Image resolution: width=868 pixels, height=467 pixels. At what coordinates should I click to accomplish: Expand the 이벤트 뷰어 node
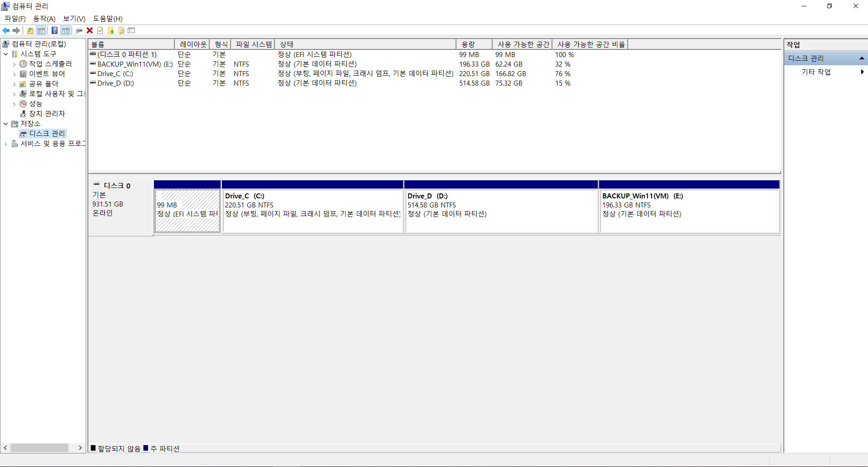click(14, 74)
